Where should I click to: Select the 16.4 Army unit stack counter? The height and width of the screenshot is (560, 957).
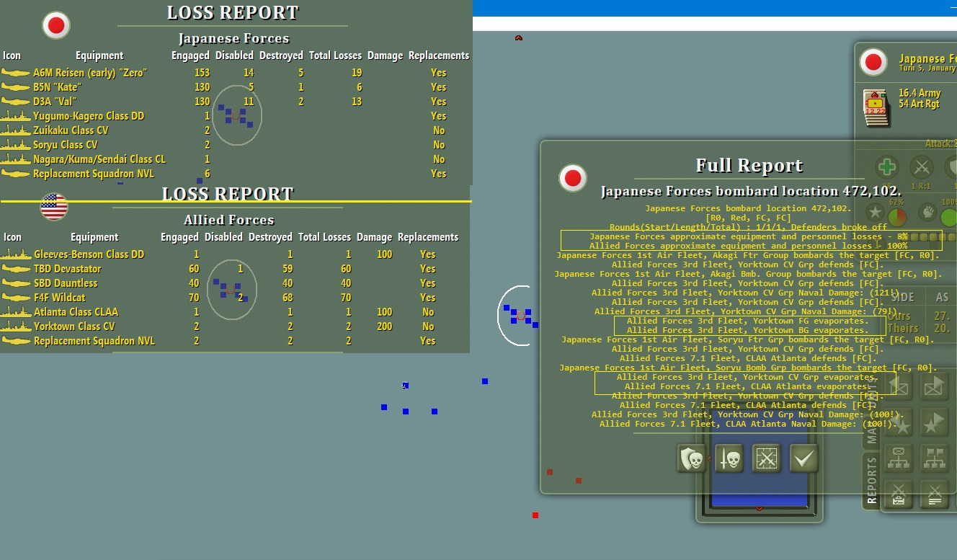click(876, 108)
